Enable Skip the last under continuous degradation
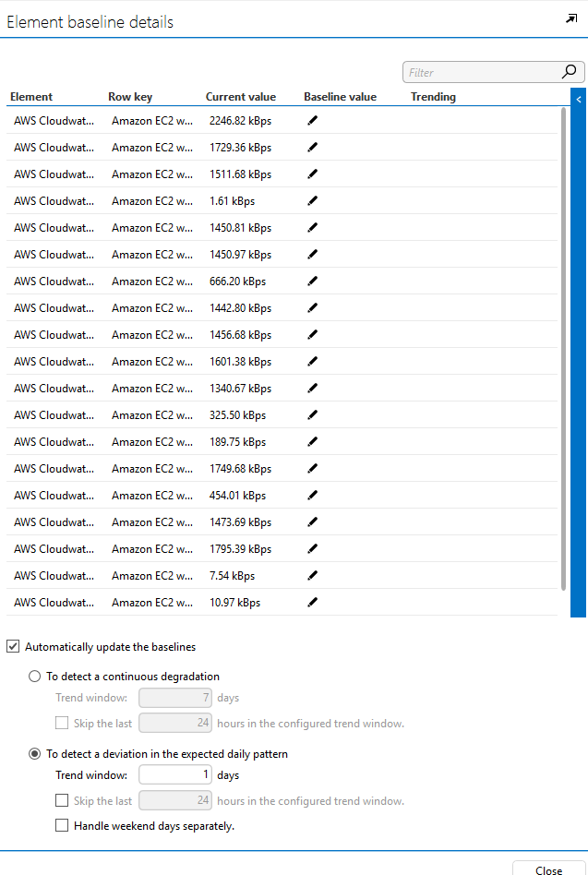Image resolution: width=588 pixels, height=875 pixels. pyautogui.click(x=62, y=724)
